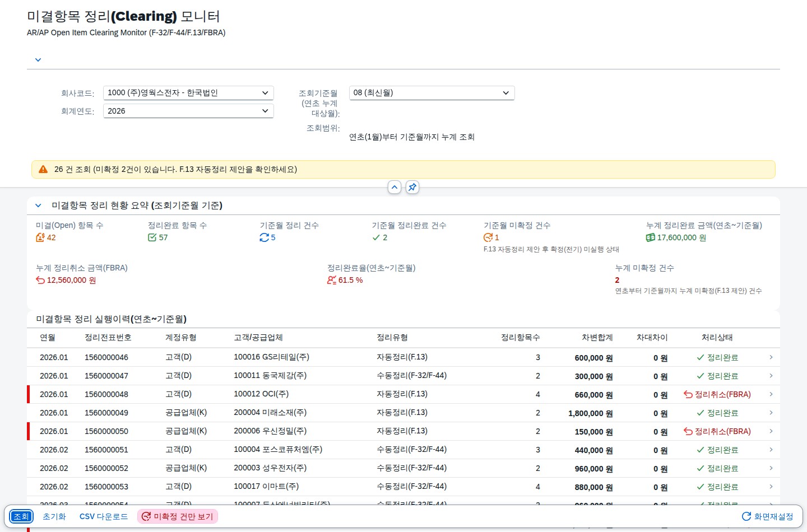Click the 계정유형 column header
This screenshot has height=532, width=807.
click(x=181, y=338)
